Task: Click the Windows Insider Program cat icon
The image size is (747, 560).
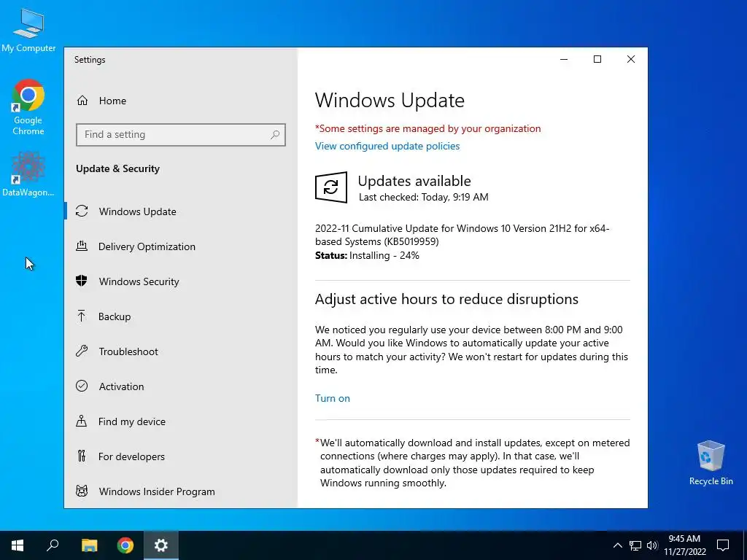Action: [x=82, y=491]
